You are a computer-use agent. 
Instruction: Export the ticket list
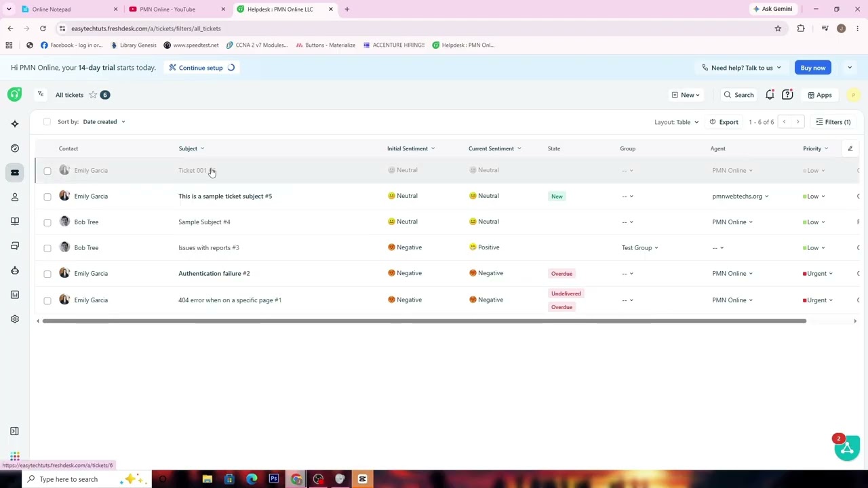pos(724,122)
